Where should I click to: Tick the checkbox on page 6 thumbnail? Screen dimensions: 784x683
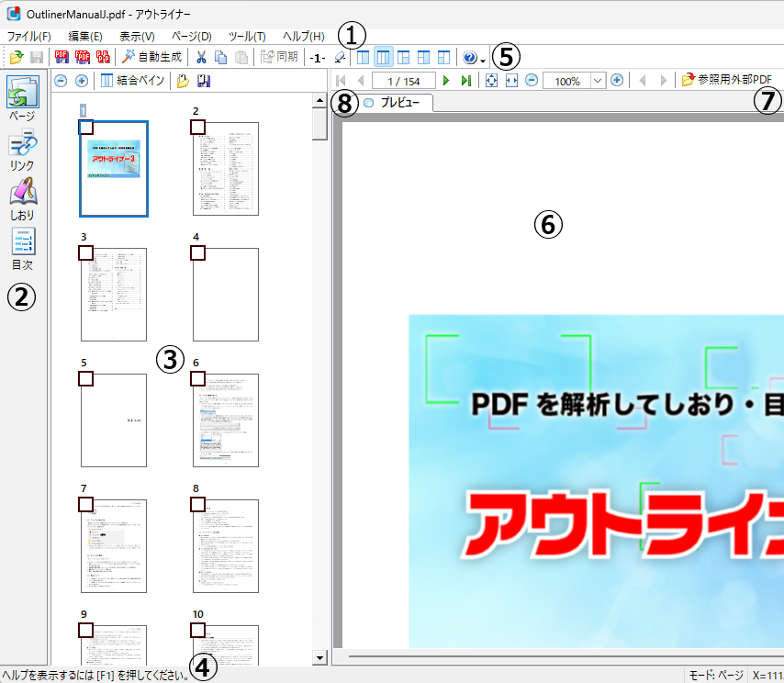[198, 378]
